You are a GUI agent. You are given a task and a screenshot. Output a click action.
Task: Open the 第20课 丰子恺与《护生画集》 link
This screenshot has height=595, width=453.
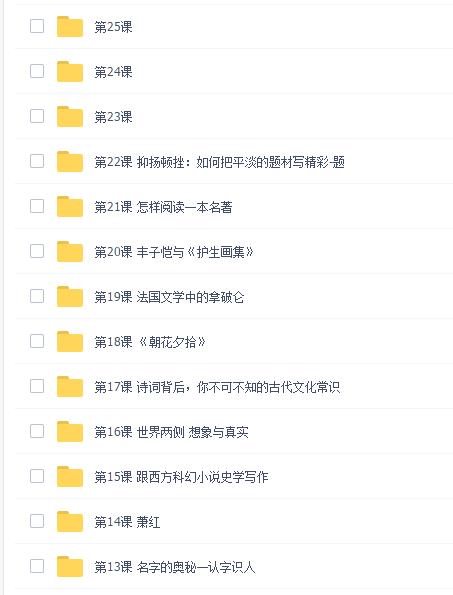(174, 252)
